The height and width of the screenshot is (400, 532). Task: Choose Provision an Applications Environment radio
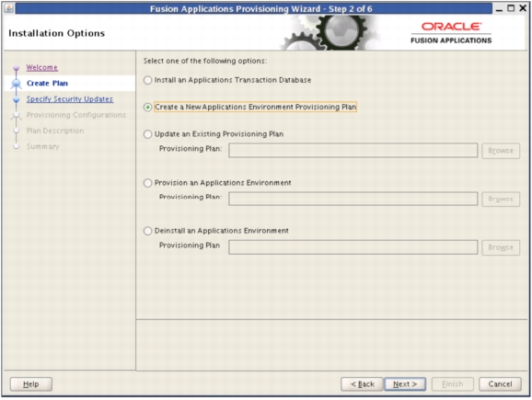tap(147, 183)
